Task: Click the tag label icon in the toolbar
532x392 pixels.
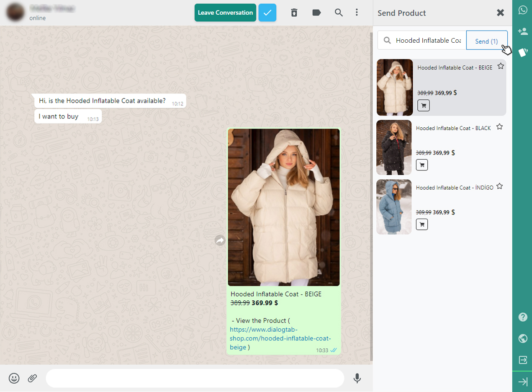Action: point(316,13)
